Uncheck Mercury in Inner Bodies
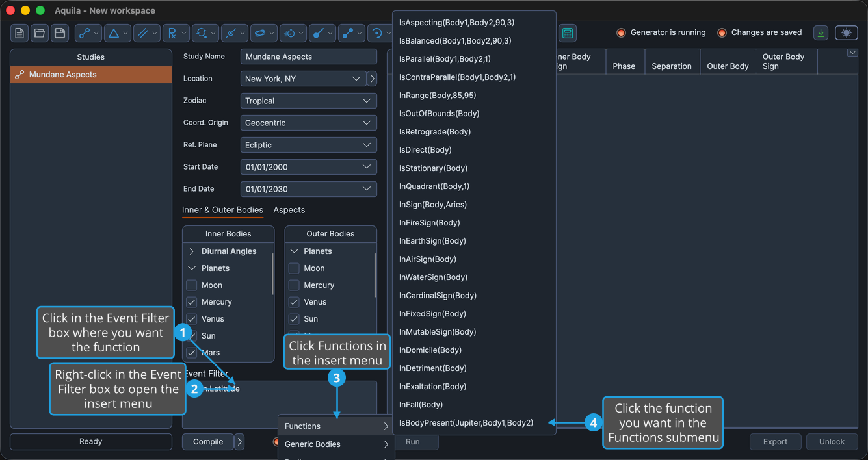 point(192,302)
